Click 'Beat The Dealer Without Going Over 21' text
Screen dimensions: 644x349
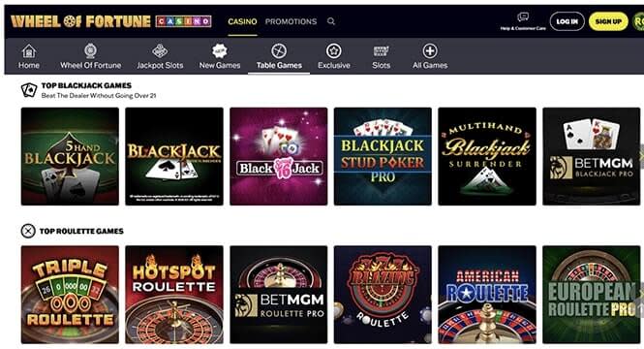tap(99, 95)
